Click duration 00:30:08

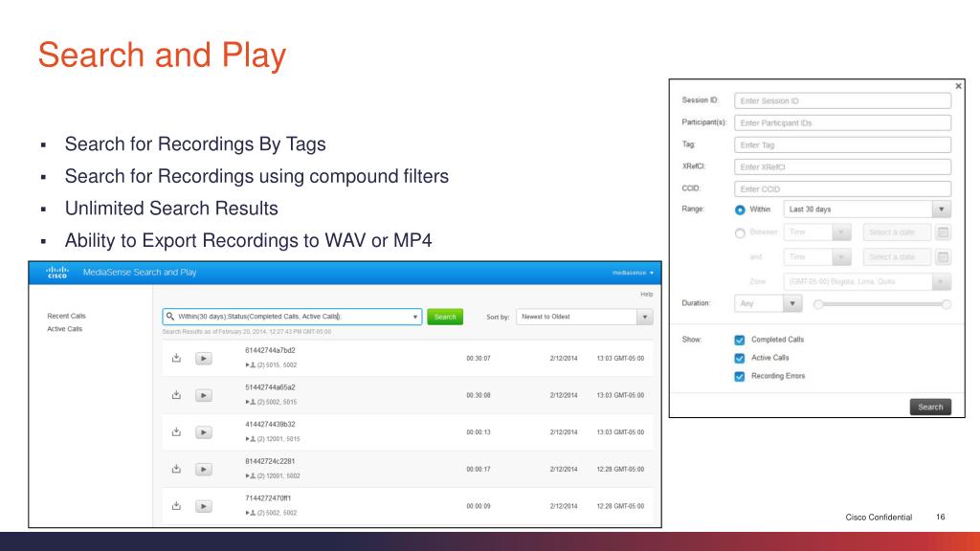479,395
